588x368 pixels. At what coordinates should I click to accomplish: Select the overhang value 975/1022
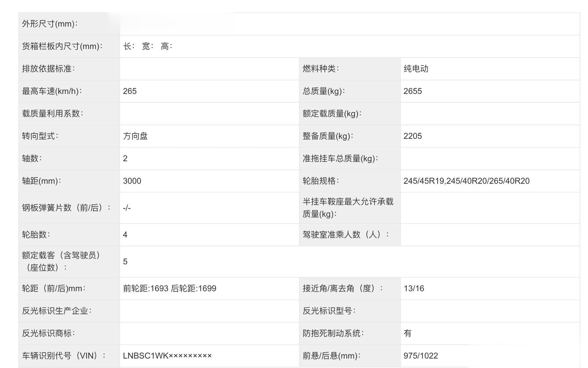click(420, 356)
